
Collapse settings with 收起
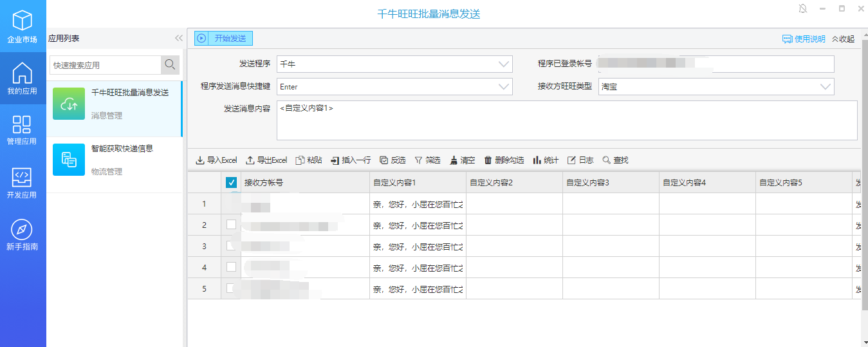point(844,39)
